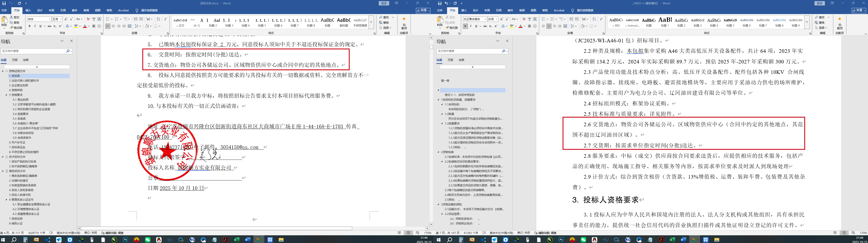Toggle Bold in right Word window
The width and height of the screenshot is (868, 243).
pos(465,26)
